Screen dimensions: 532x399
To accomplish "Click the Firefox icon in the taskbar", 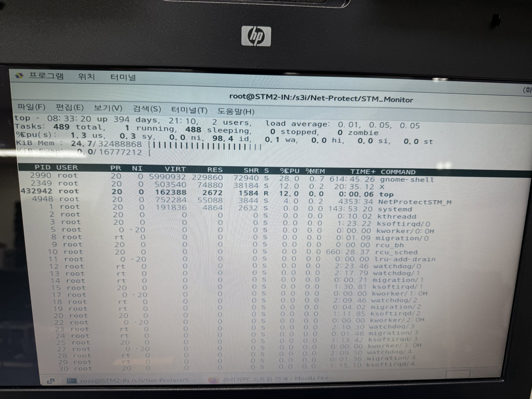I will click(213, 379).
